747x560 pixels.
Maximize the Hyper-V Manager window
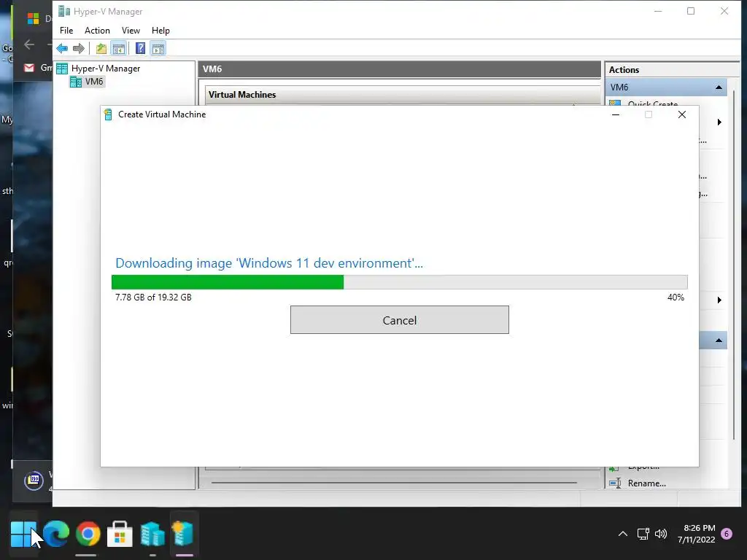(691, 12)
